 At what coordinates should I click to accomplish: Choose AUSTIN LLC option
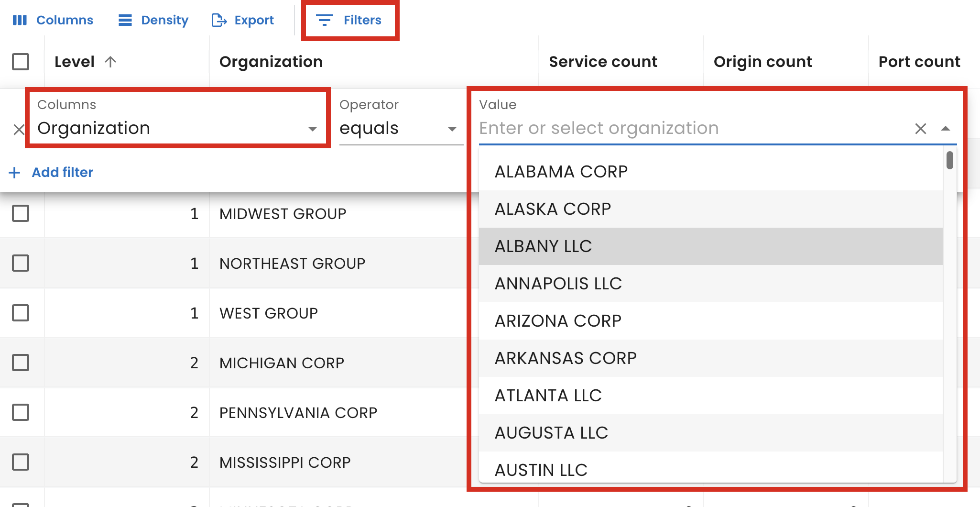(x=711, y=467)
